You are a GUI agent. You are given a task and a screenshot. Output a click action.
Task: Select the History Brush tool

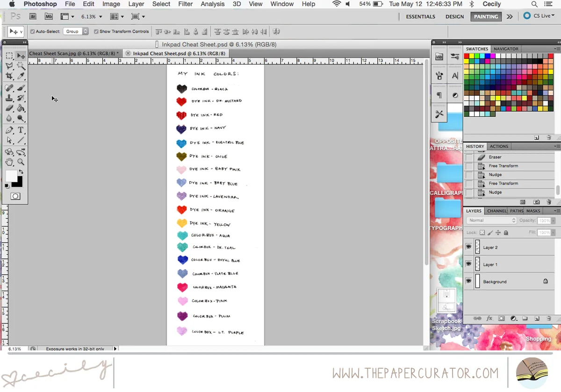click(x=21, y=98)
